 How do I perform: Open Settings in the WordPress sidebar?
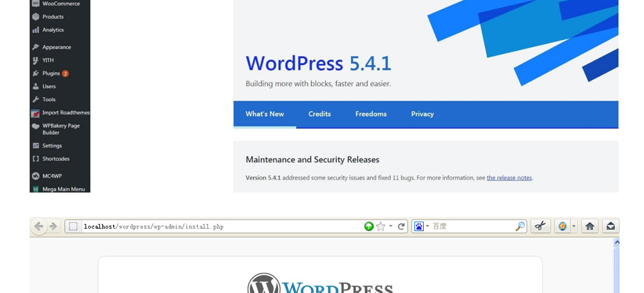(x=52, y=146)
